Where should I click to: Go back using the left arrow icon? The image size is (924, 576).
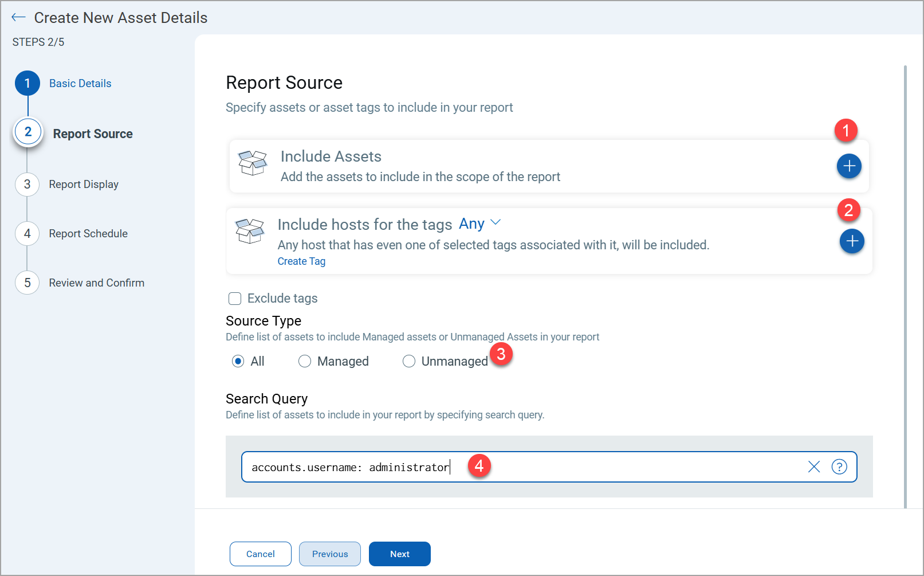[18, 17]
